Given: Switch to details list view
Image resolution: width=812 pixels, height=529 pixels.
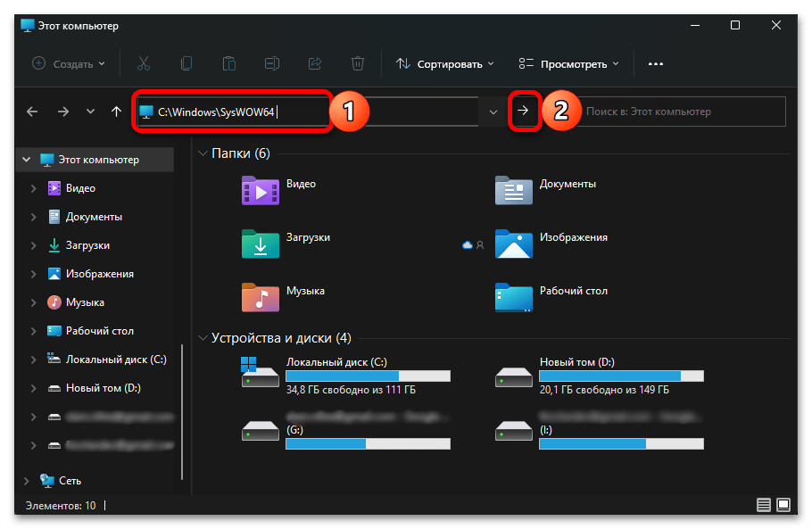Looking at the screenshot, I should coord(763,505).
